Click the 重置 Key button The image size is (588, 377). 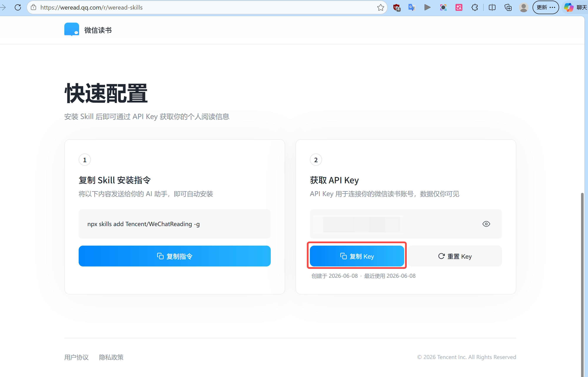pos(455,256)
